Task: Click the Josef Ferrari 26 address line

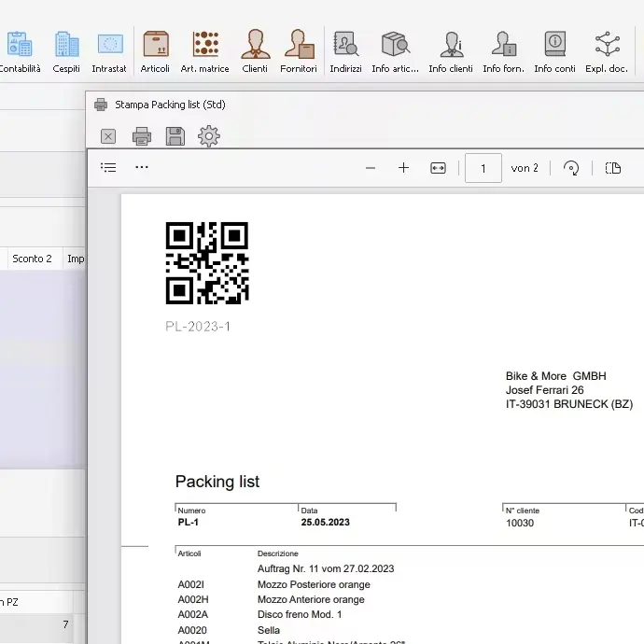Action: point(545,390)
